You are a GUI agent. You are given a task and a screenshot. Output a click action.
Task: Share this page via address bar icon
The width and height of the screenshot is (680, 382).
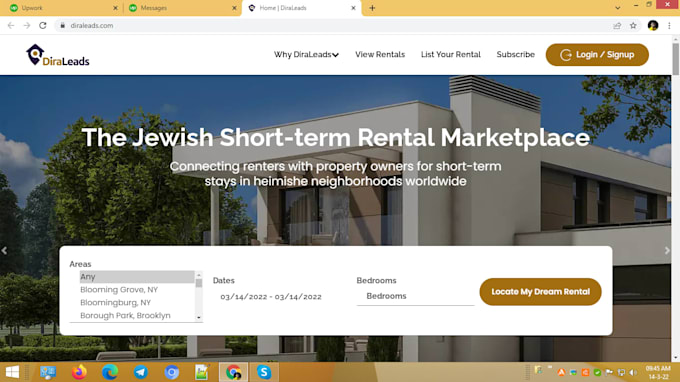(x=617, y=26)
